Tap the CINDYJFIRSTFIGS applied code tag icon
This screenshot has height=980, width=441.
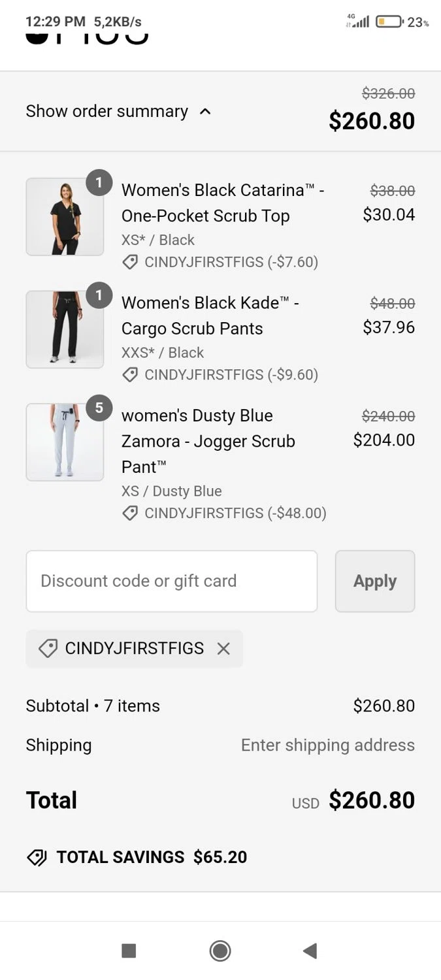click(48, 649)
